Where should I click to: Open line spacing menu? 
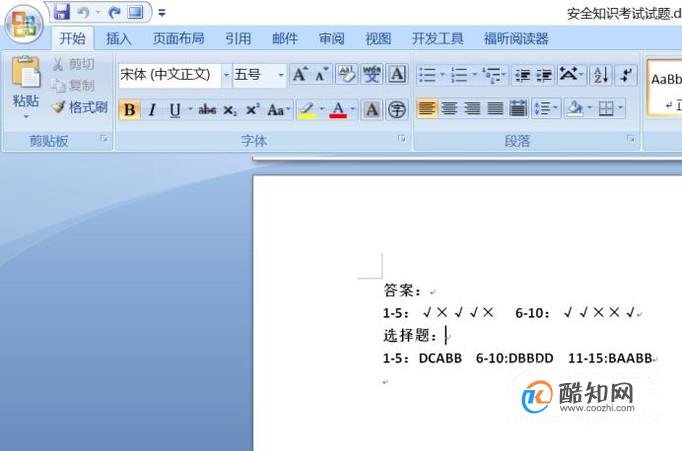[545, 109]
